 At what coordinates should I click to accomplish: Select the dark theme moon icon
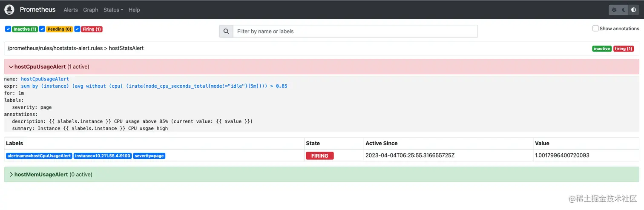[624, 10]
